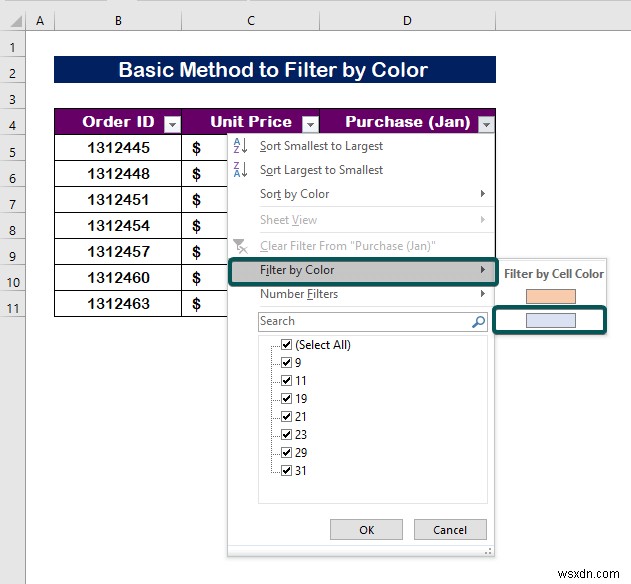Click the cell containing 1312457

tap(118, 252)
